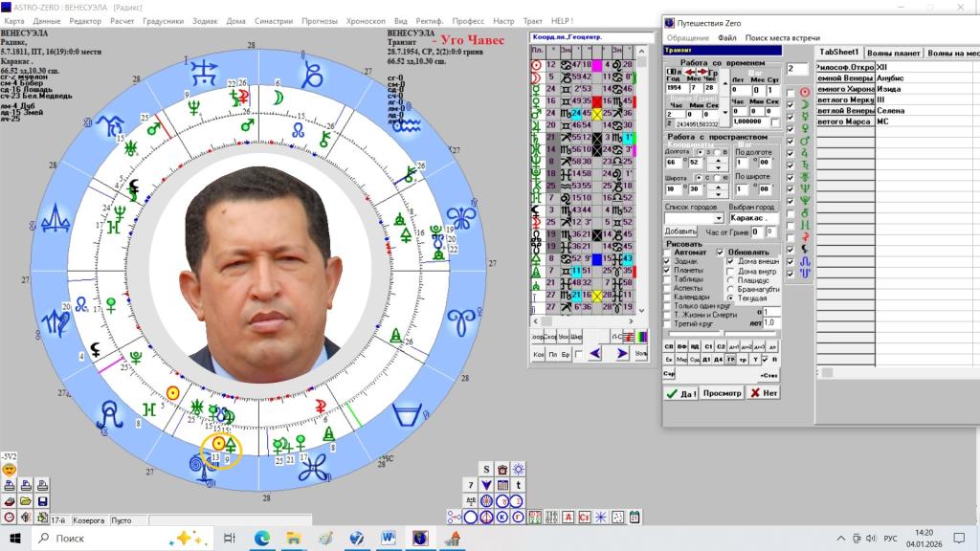Toggle the Зодиак checkbox
The width and height of the screenshot is (980, 551).
668,261
